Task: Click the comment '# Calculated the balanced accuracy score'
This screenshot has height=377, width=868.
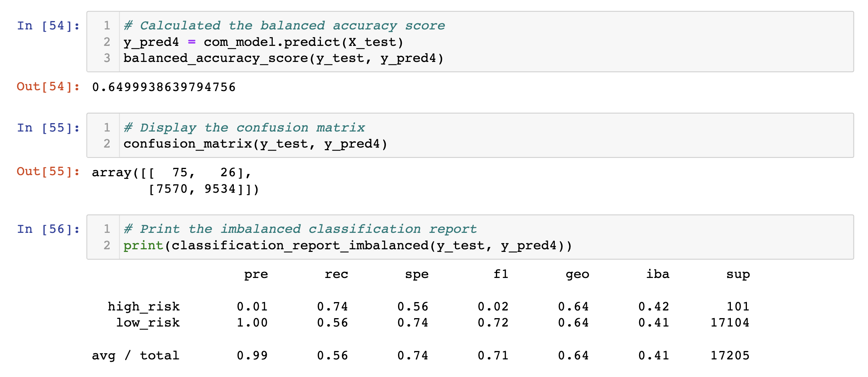Action: pyautogui.click(x=284, y=26)
